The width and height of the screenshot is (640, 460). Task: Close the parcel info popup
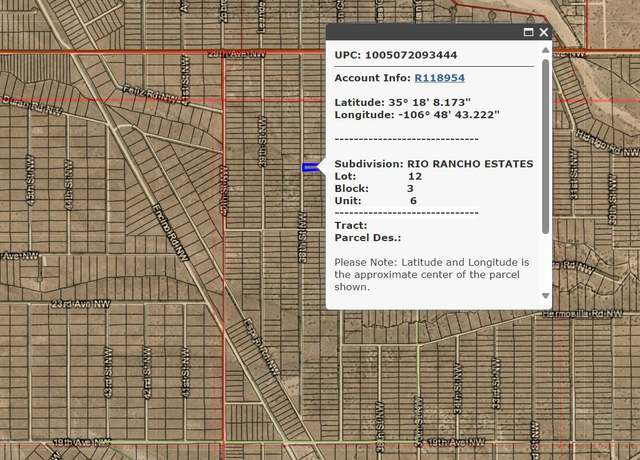click(544, 32)
